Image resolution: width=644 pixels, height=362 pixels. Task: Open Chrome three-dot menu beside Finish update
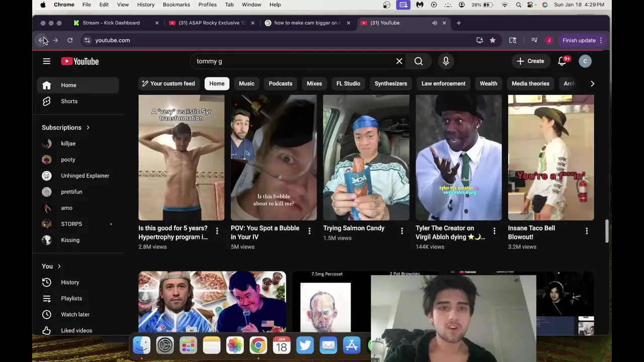601,40
